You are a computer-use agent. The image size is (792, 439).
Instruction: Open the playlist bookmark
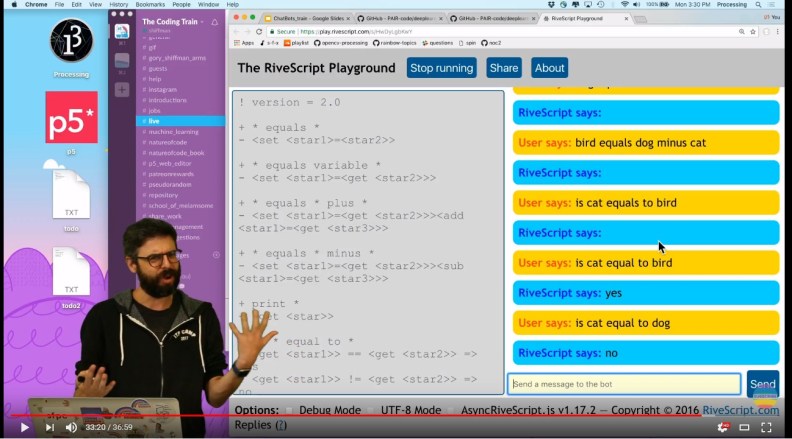pos(296,43)
